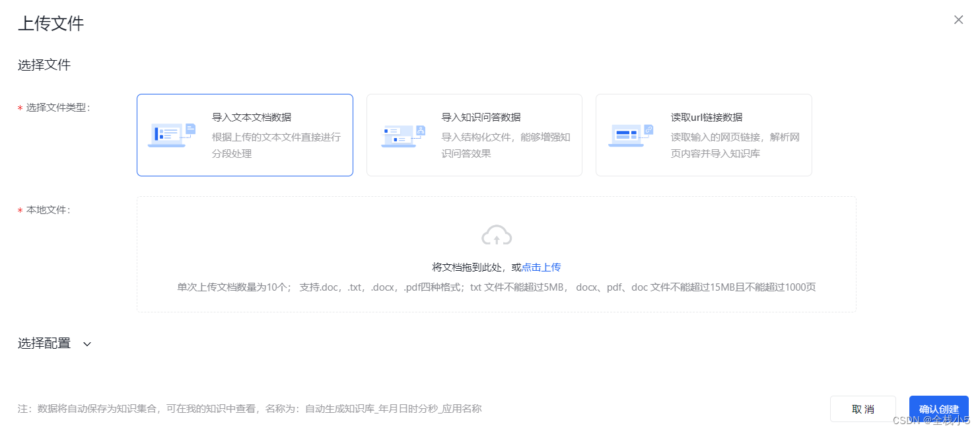
Task: Select the 导入文本文档数据 title
Action: (251, 117)
